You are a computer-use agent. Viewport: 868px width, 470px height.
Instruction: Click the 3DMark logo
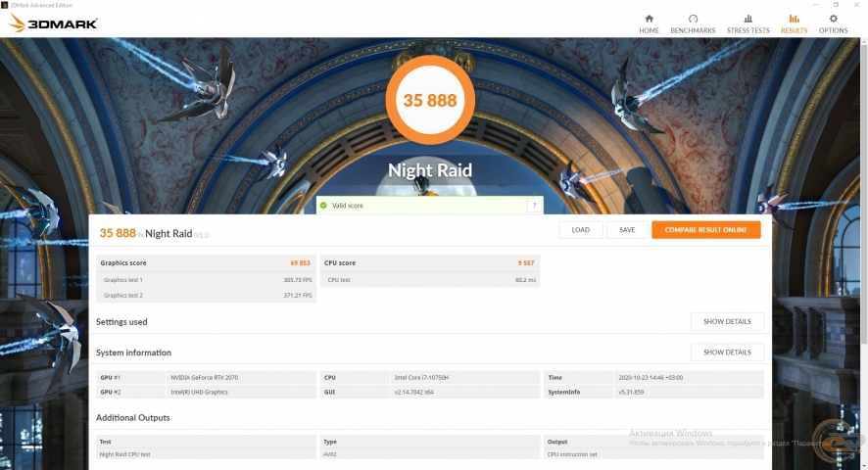54,23
